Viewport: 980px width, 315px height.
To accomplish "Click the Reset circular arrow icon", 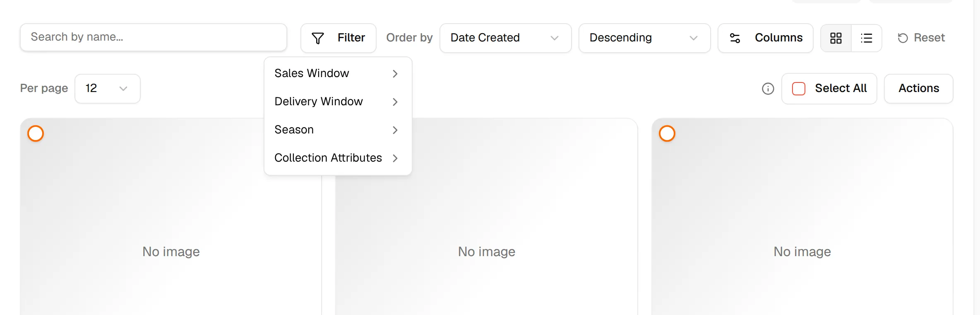I will tap(903, 38).
